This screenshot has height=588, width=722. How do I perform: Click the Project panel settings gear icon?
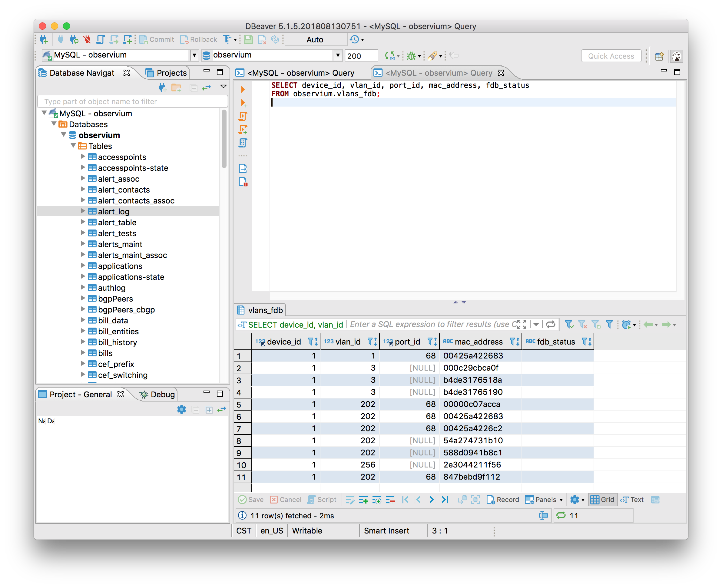(182, 409)
